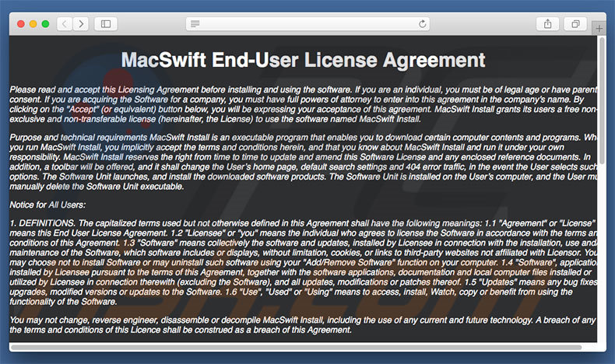Reload the page with the refresh icon
615x364 pixels.
coord(422,24)
